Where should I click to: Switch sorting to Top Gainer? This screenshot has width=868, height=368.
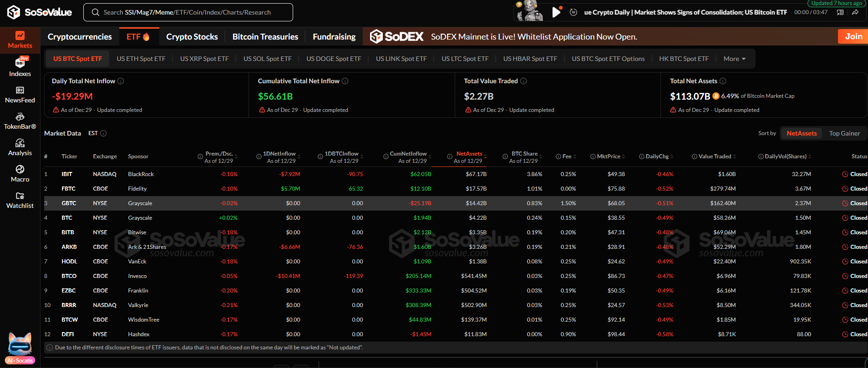click(844, 133)
